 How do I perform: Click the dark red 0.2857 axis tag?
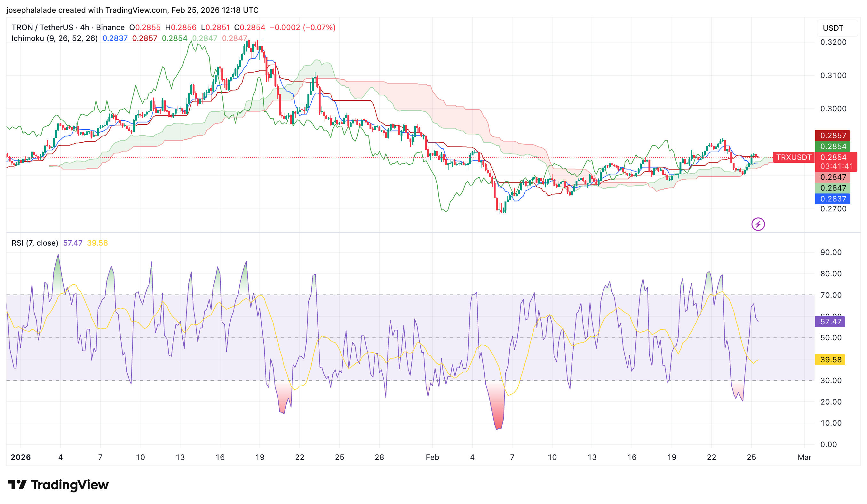coord(832,136)
